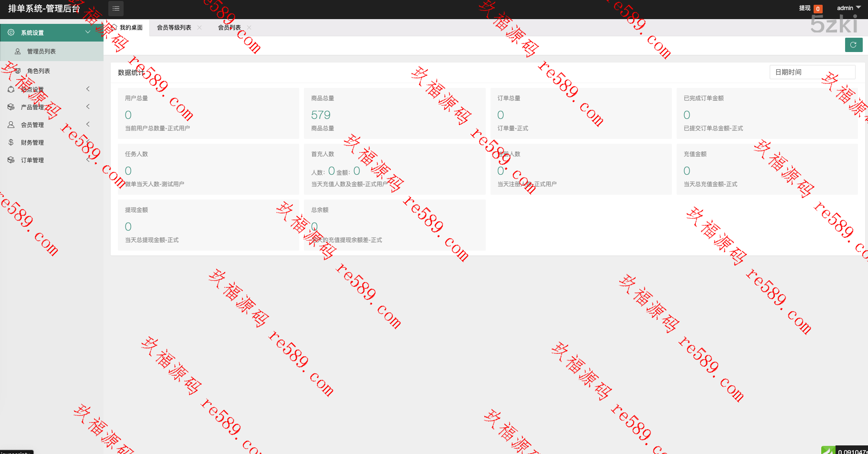Click the 订单管理 box icon
The image size is (868, 454).
pos(11,160)
